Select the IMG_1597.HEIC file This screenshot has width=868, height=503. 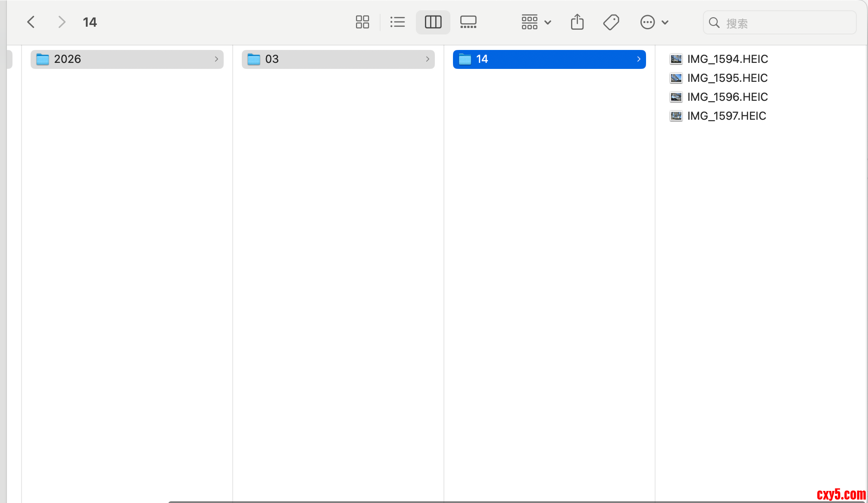point(726,116)
